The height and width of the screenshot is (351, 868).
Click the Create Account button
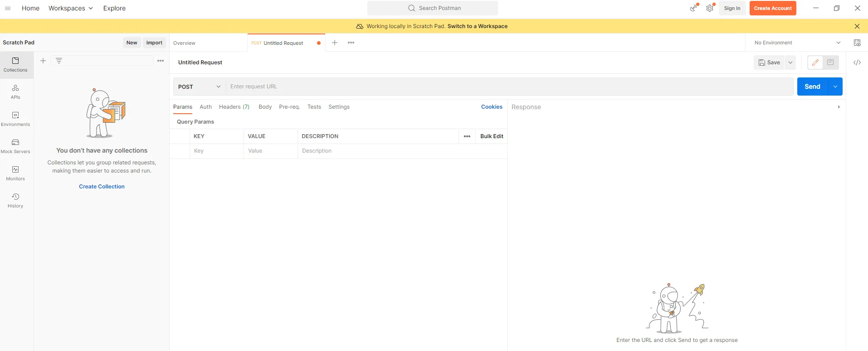click(x=773, y=8)
